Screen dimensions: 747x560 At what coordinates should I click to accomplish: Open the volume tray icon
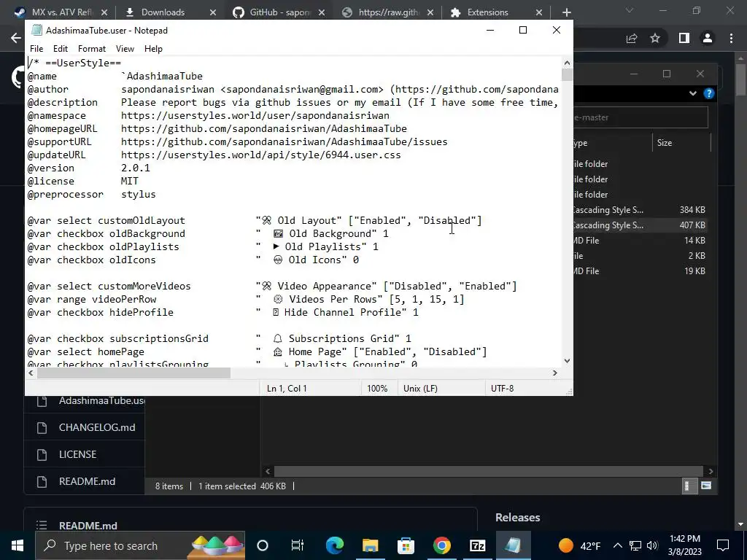[652, 545]
